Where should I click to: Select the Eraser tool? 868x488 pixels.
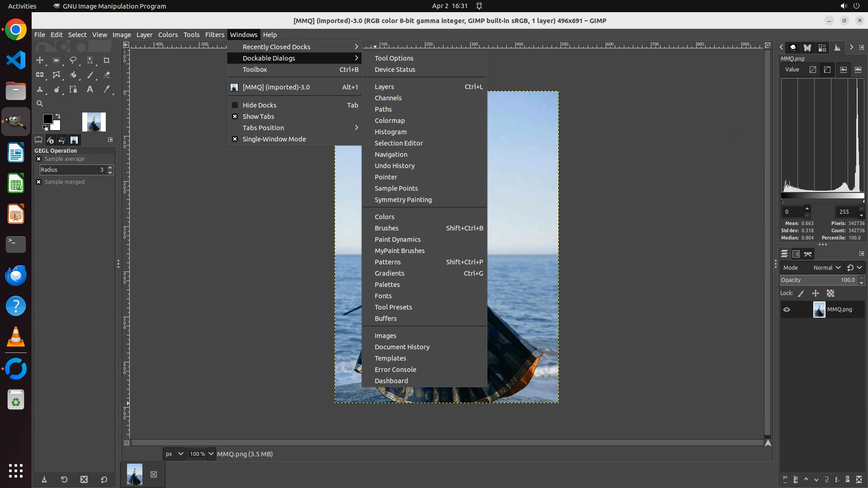click(x=107, y=75)
